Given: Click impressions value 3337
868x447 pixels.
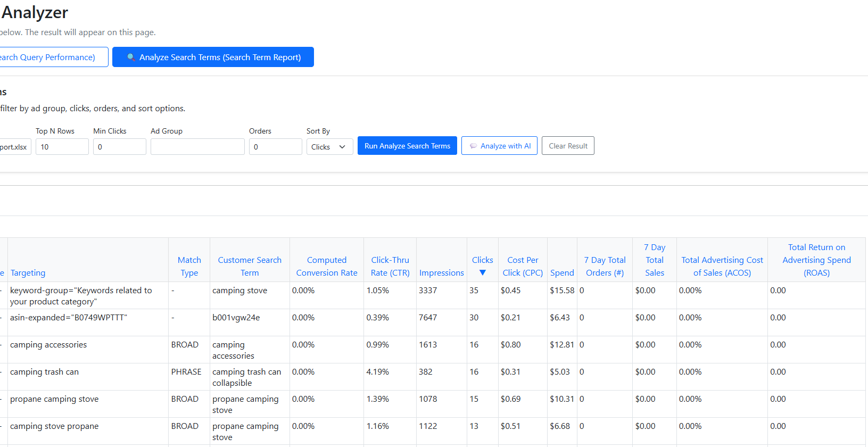Looking at the screenshot, I should click(x=428, y=290).
